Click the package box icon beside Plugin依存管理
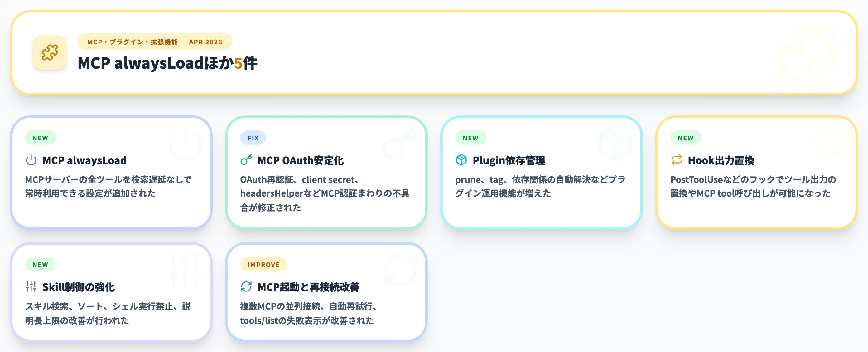The image size is (868, 352). pyautogui.click(x=461, y=160)
